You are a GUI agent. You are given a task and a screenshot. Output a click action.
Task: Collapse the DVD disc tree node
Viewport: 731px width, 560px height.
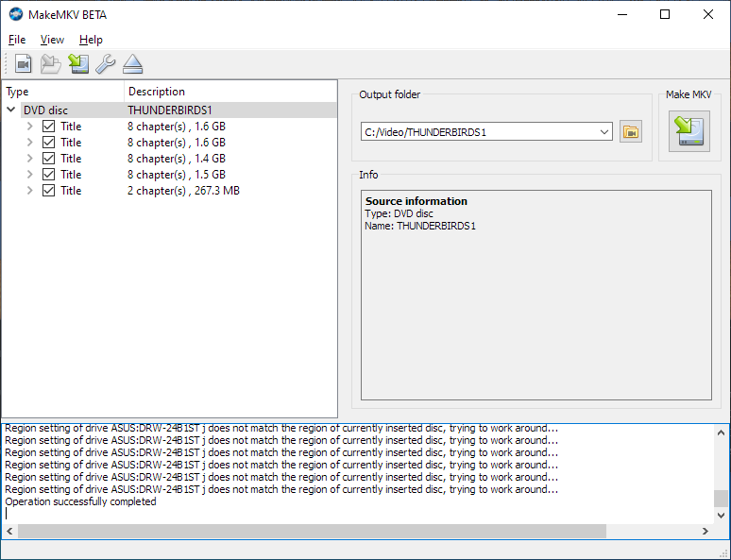[11, 110]
